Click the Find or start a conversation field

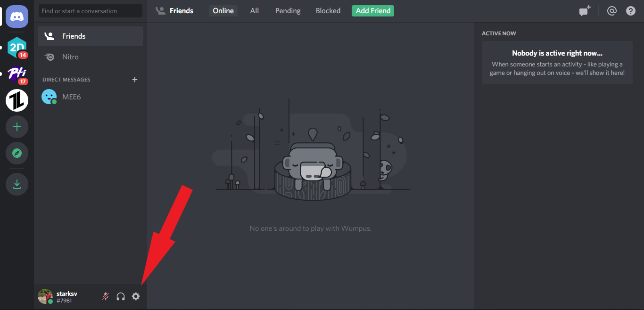[x=91, y=11]
